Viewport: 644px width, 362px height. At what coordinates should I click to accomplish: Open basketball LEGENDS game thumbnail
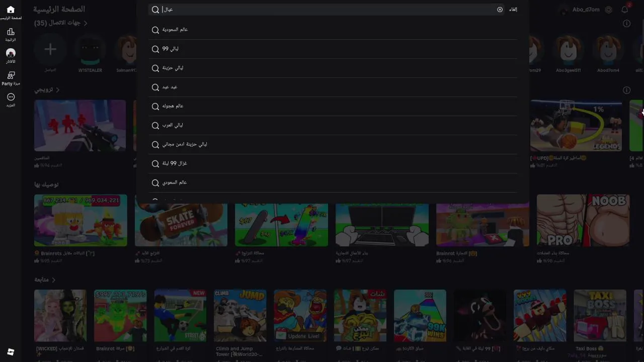576,125
